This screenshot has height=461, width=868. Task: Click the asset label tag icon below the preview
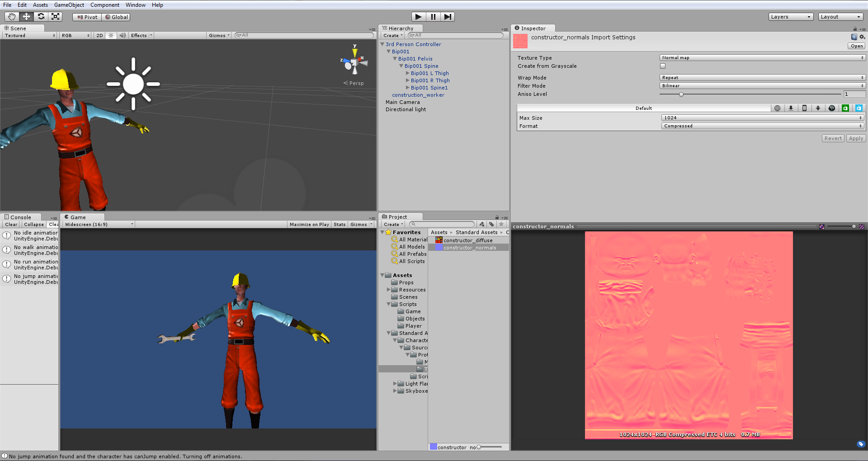tap(861, 444)
